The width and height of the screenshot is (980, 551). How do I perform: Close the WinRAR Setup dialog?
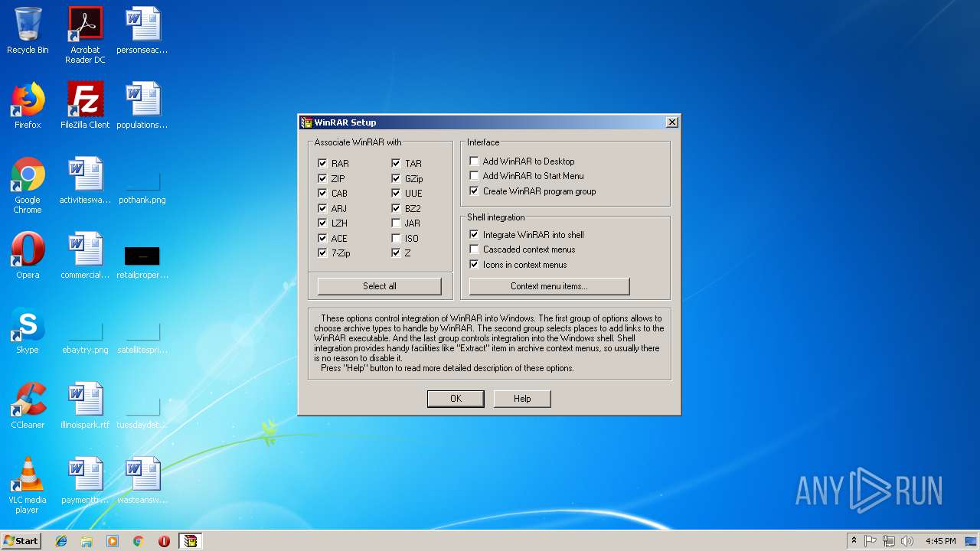click(671, 122)
